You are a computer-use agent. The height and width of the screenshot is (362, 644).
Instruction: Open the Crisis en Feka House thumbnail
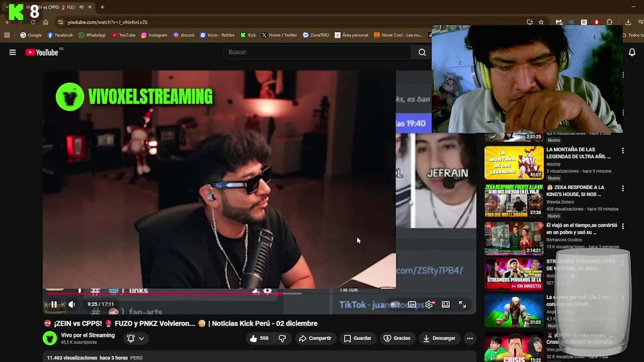pyautogui.click(x=514, y=346)
